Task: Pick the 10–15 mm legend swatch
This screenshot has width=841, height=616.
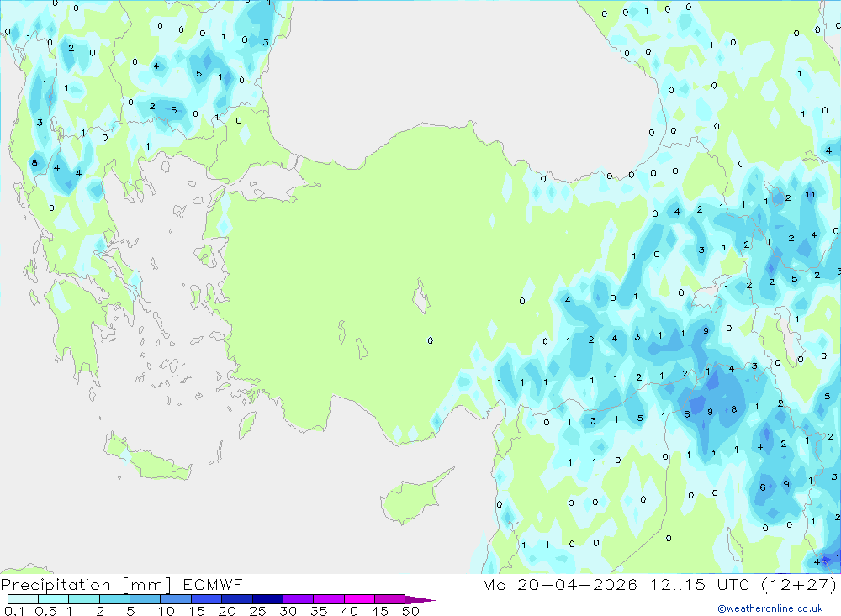Action: [x=176, y=599]
